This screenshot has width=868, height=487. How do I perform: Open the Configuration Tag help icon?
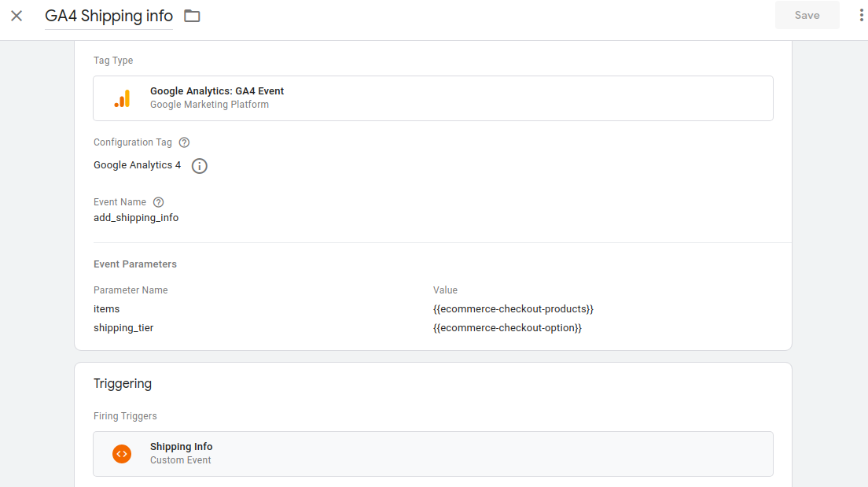pos(184,142)
